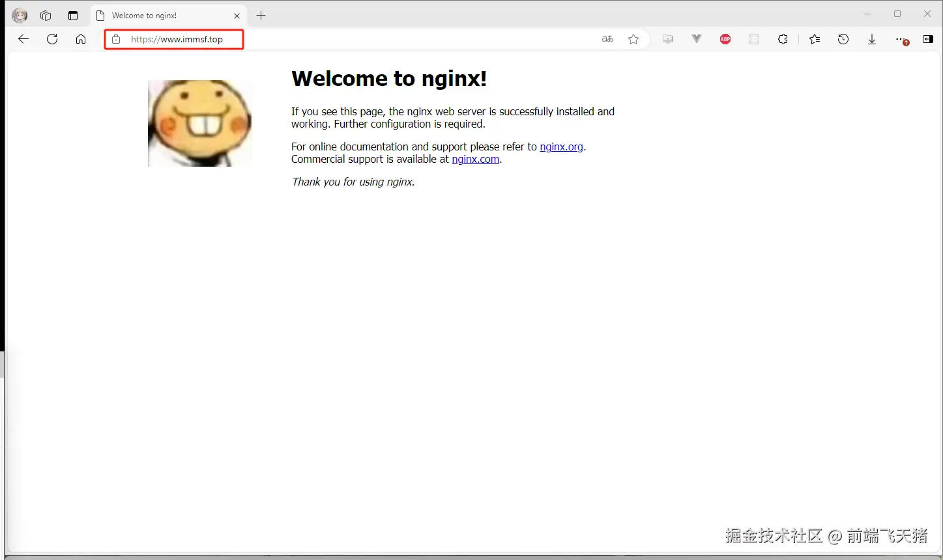Open the translate page option
The image size is (943, 560).
tap(607, 39)
